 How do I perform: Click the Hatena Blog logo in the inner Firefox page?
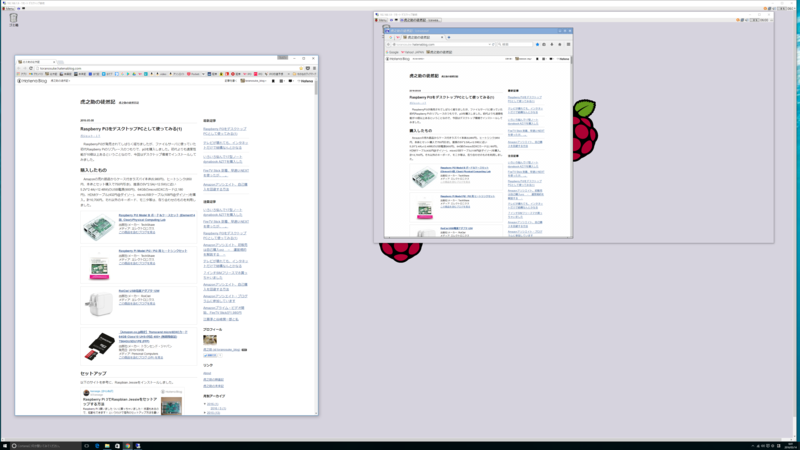click(398, 59)
